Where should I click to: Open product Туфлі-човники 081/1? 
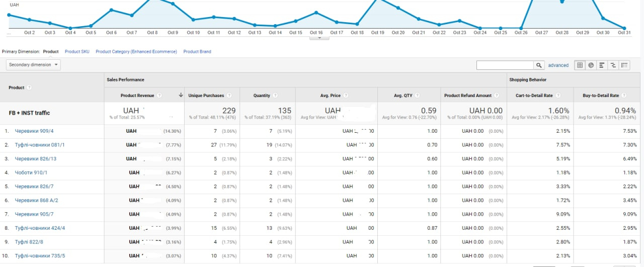(40, 145)
